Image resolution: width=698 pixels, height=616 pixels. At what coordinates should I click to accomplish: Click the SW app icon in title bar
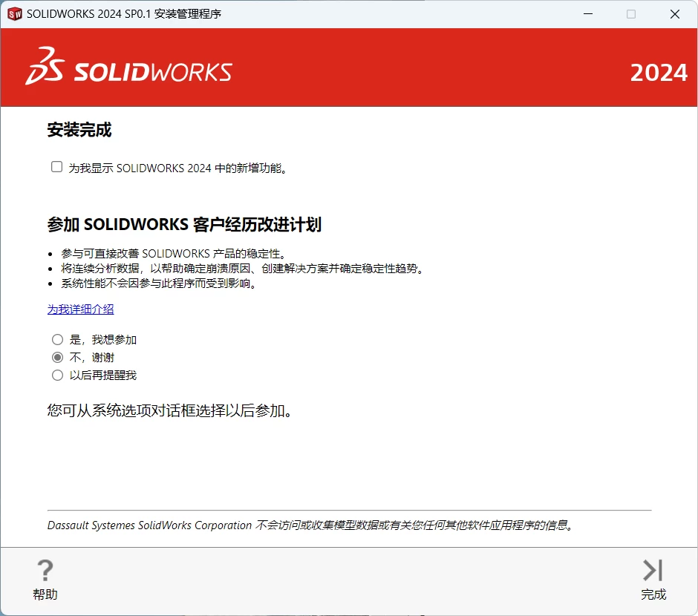[x=13, y=14]
